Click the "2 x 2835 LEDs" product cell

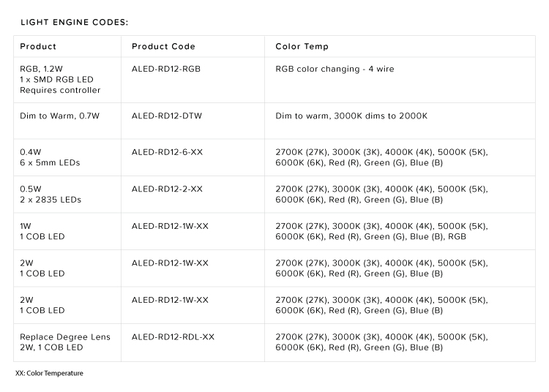pos(51,200)
